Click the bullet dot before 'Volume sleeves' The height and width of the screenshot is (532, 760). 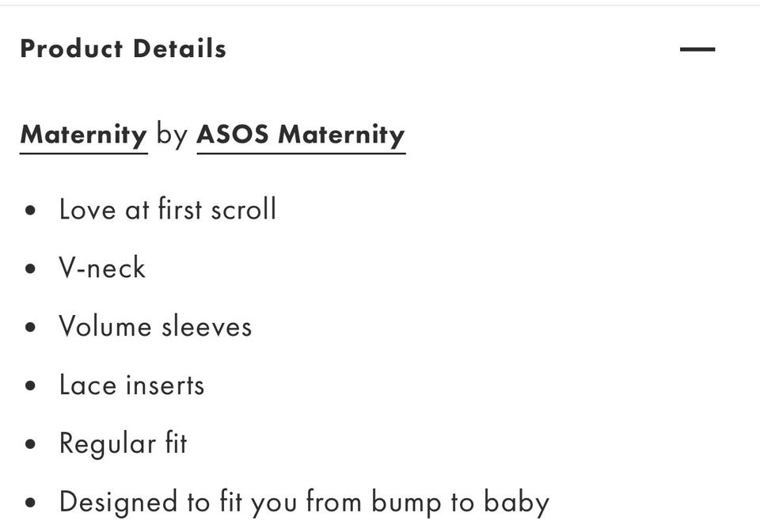[30, 327]
